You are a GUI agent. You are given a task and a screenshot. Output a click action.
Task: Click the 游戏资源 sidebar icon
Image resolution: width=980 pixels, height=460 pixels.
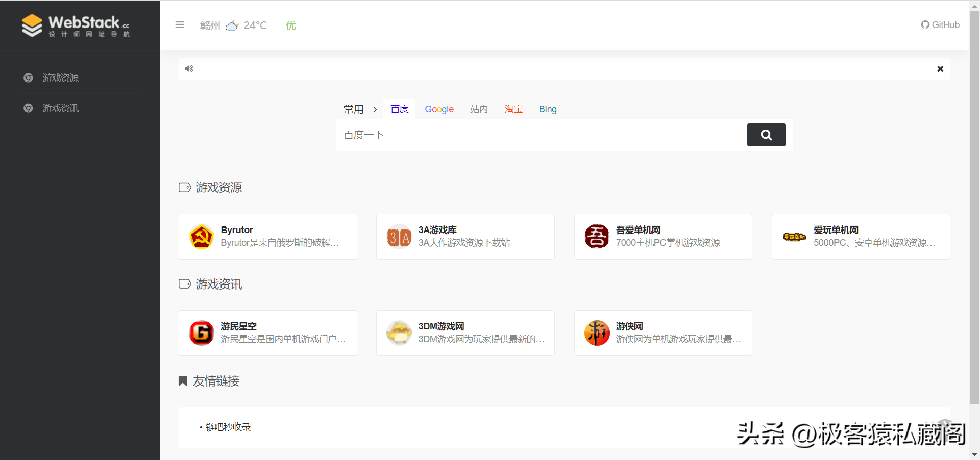29,78
